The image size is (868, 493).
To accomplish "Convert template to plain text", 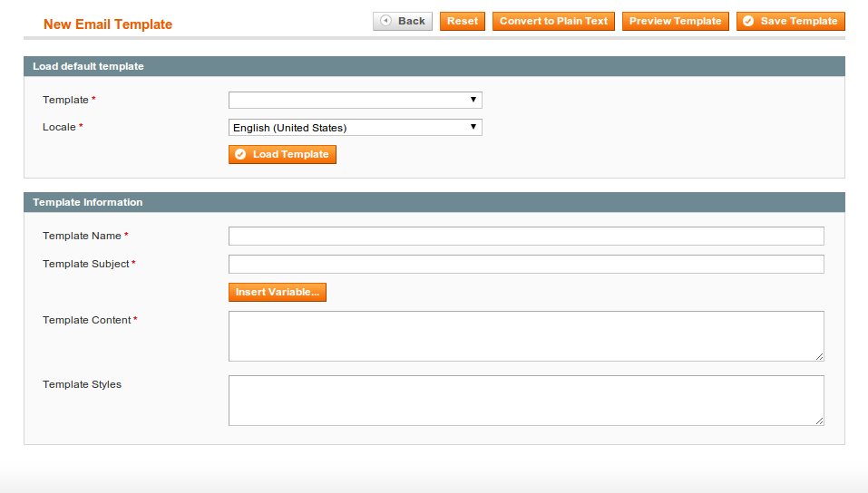I will tap(553, 21).
